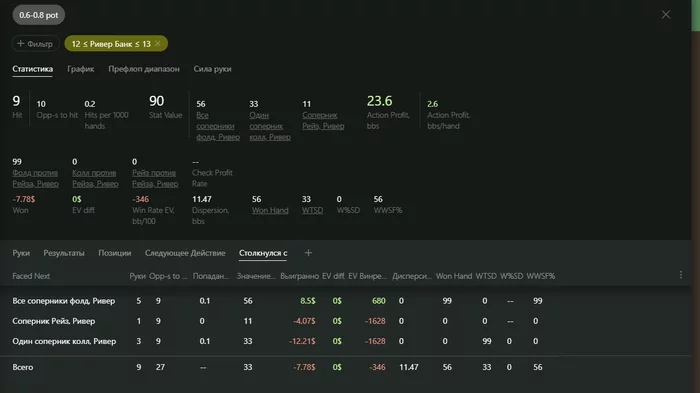Switch to the График tab
700x393 pixels.
click(x=80, y=69)
